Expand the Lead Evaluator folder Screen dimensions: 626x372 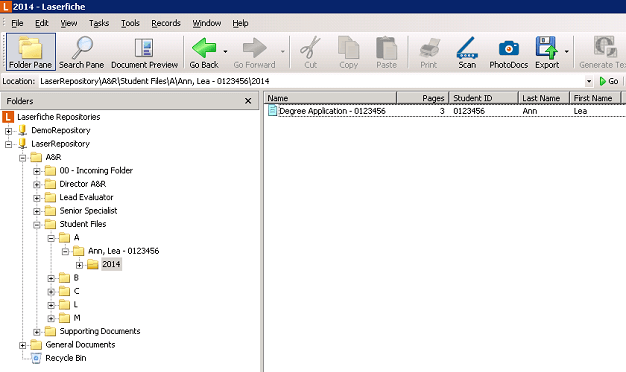coord(37,198)
